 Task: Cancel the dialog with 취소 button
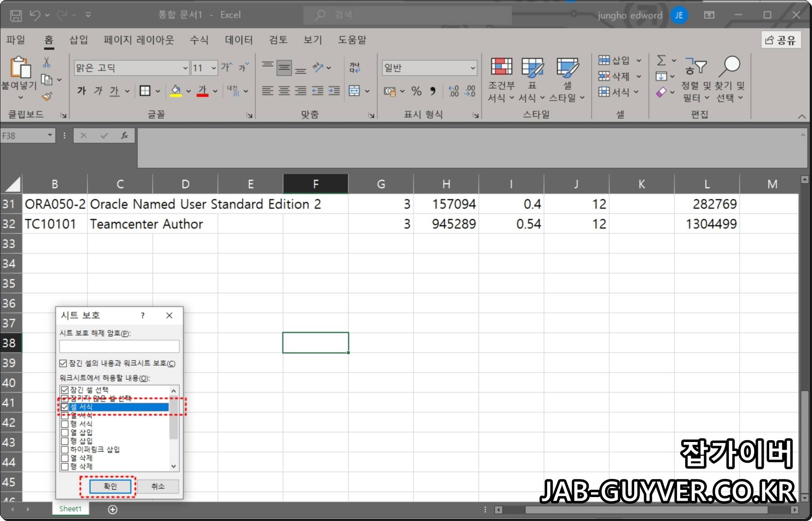tap(158, 486)
